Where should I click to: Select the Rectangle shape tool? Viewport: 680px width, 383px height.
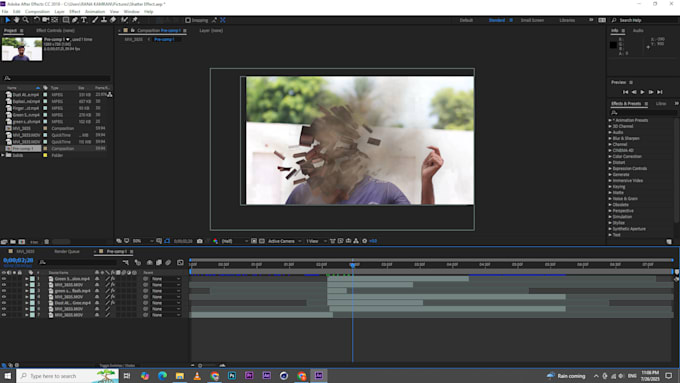(x=66, y=20)
